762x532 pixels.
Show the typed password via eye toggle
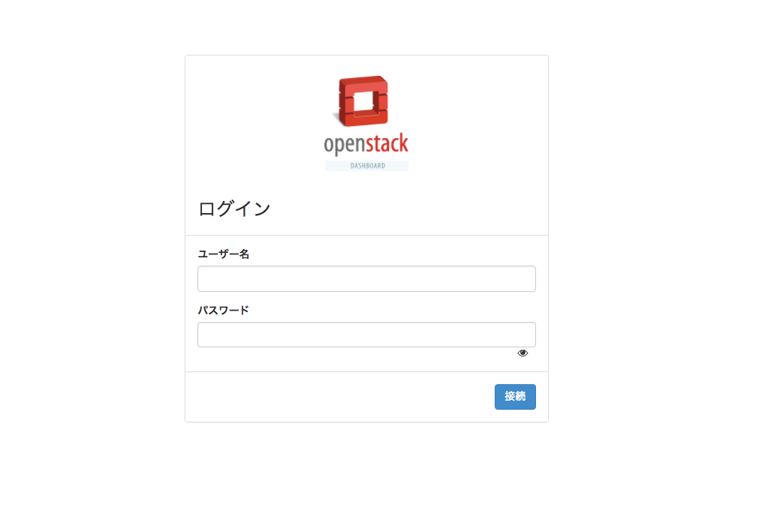coord(523,353)
